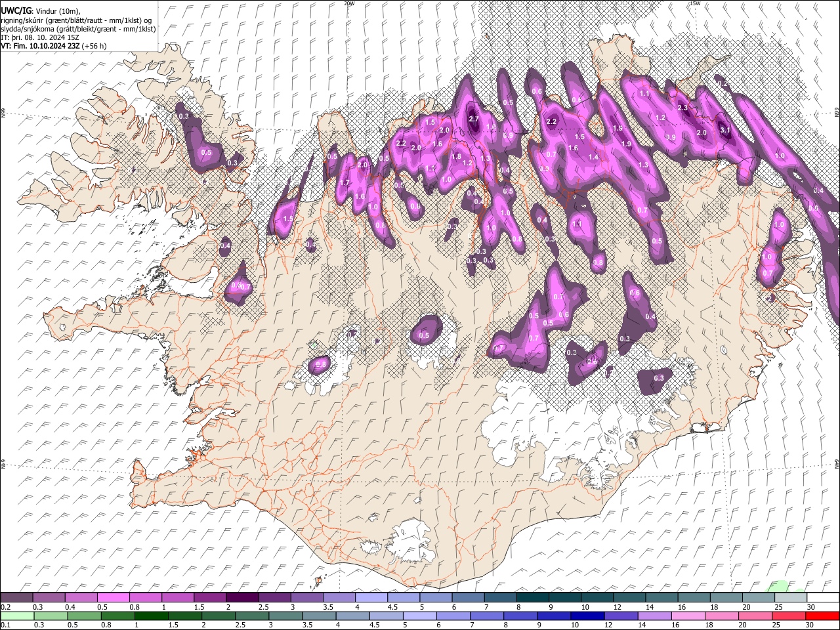The height and width of the screenshot is (630, 840).
Task: Click the 'slydda/snjókoma' description line
Action: click(78, 29)
